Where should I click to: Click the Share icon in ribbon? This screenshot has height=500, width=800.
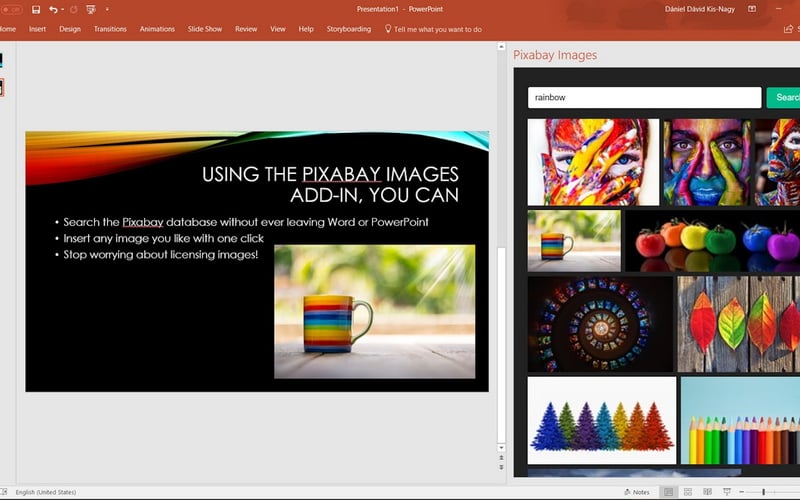(789, 29)
